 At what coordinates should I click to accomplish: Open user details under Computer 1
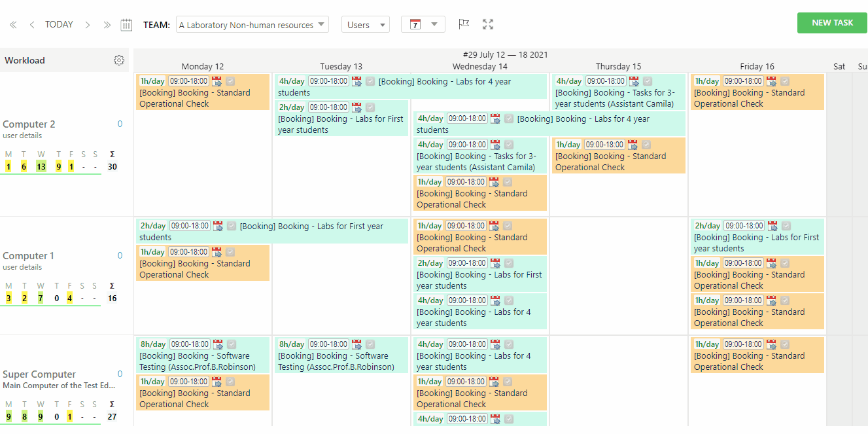coord(22,267)
